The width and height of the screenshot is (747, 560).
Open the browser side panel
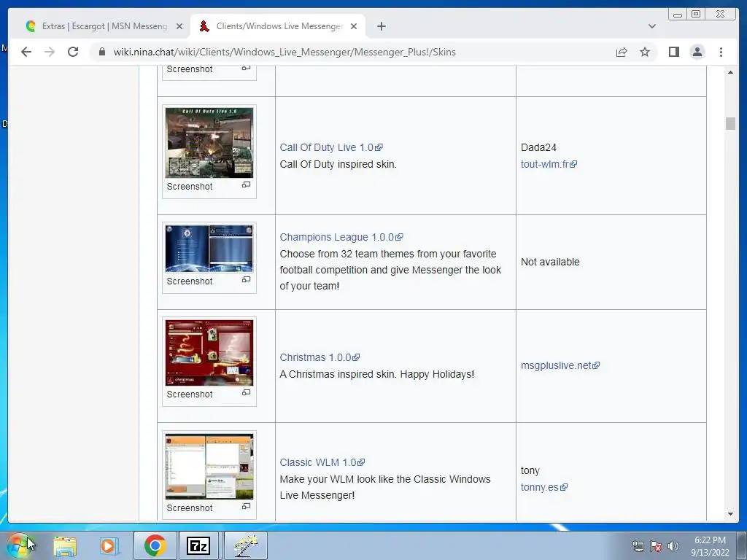[x=673, y=52]
